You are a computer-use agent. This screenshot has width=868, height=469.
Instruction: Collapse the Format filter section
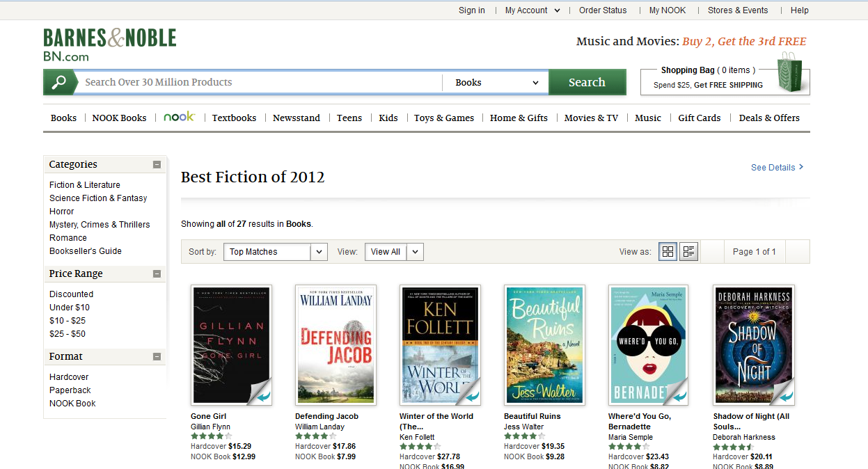[157, 357]
